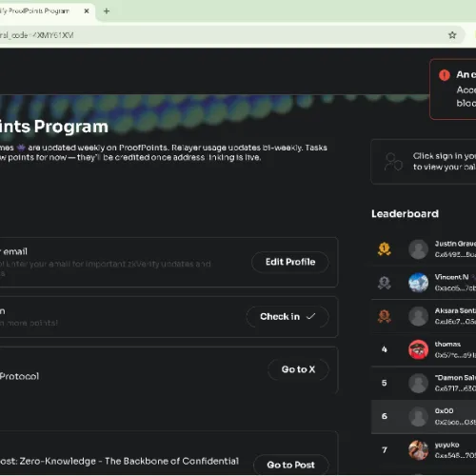
Task: Click the sign-in user icon
Action: 393,162
